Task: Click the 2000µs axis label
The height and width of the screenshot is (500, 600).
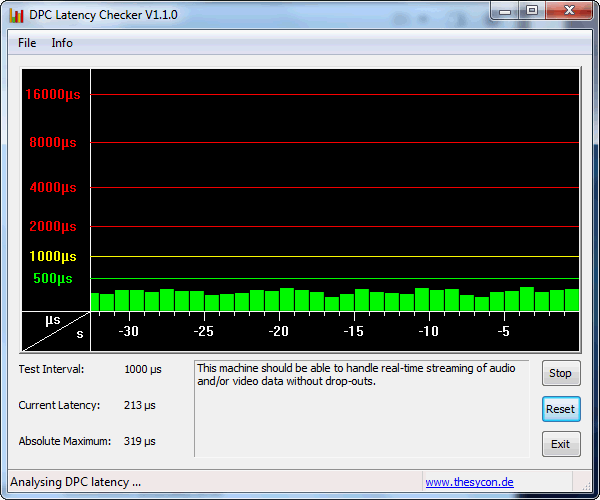Action: [x=53, y=226]
